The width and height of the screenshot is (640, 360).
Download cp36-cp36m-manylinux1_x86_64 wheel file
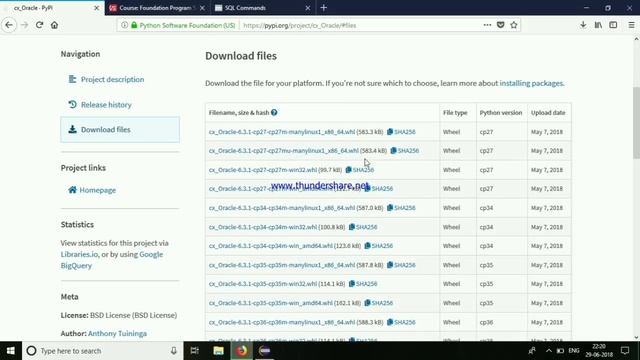pyautogui.click(x=282, y=322)
